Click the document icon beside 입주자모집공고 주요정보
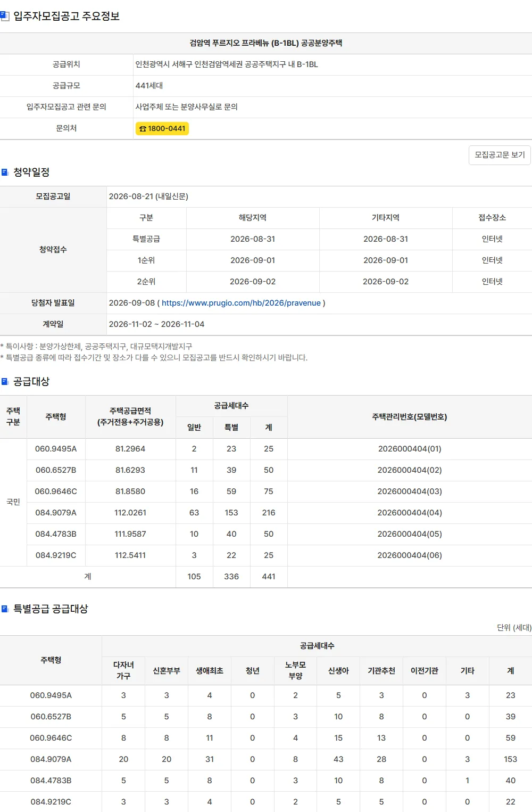The width and height of the screenshot is (532, 812). (5, 16)
